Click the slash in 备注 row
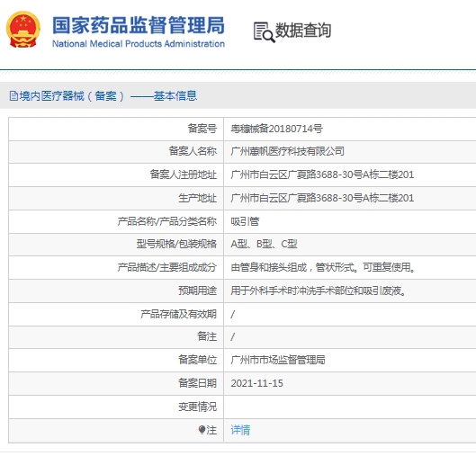The image size is (476, 456). pyautogui.click(x=232, y=337)
